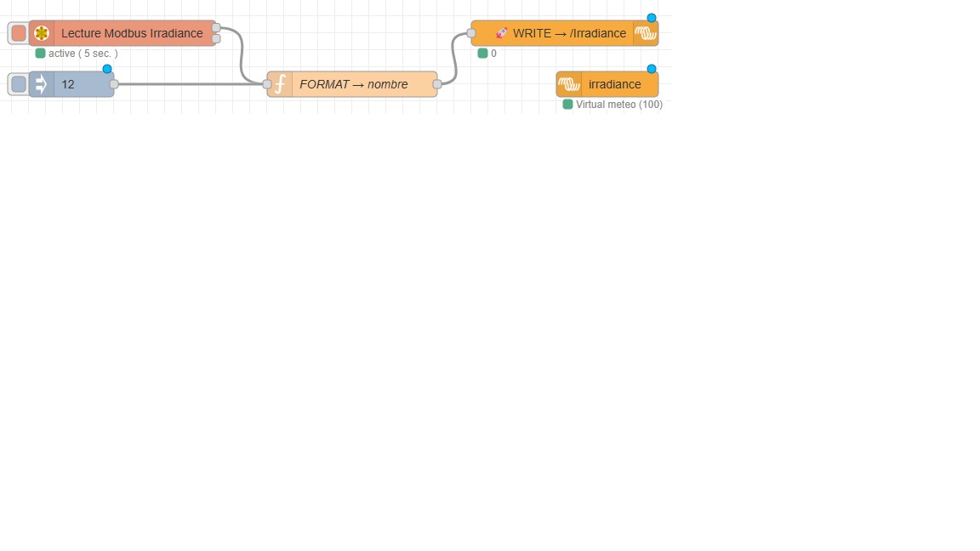Click the inject arrow icon on node 12
This screenshot has height=551, width=980.
[41, 83]
